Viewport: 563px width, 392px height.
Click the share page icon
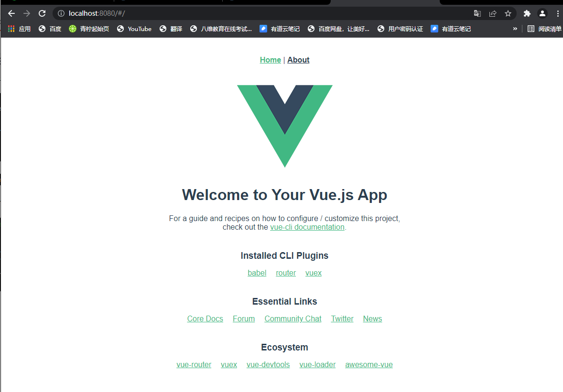493,14
